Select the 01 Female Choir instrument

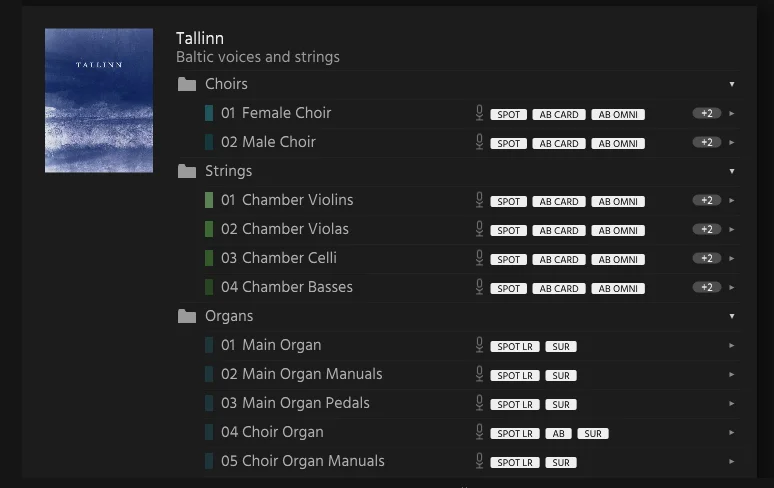coord(275,113)
